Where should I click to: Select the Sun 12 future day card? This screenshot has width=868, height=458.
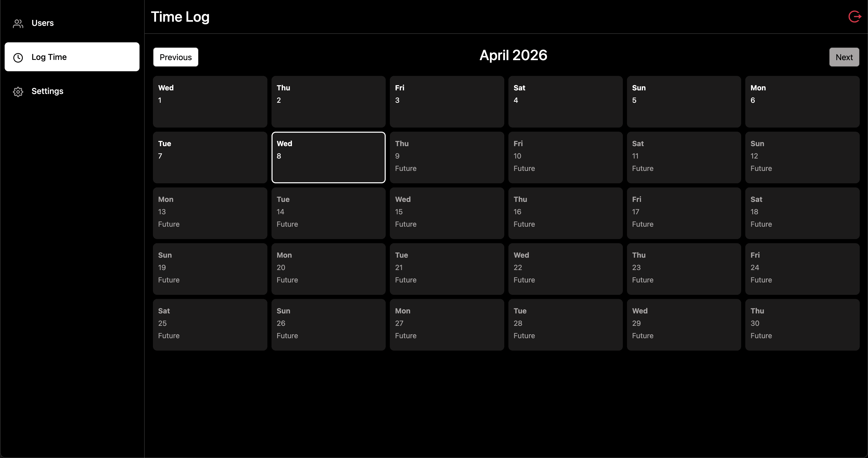pyautogui.click(x=802, y=157)
